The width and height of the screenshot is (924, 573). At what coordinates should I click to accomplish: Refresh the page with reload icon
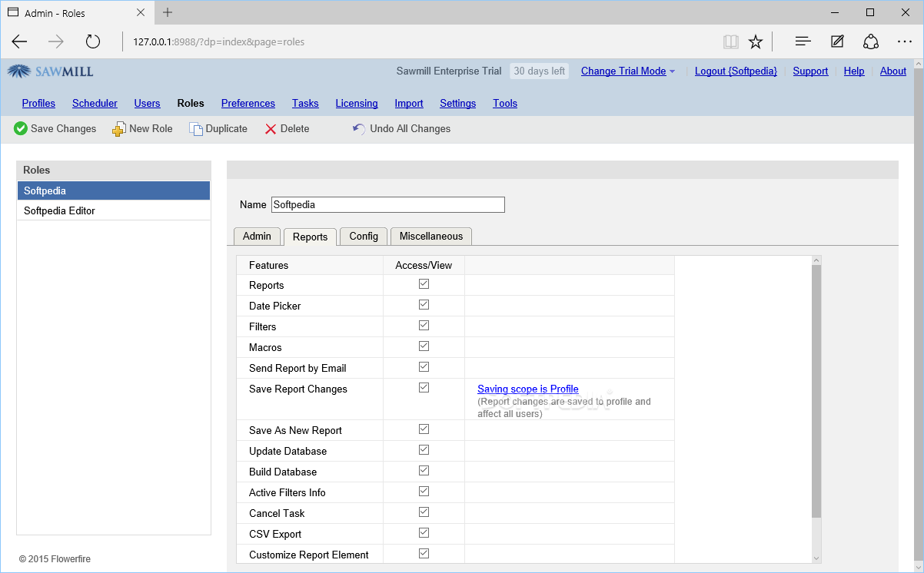(93, 41)
